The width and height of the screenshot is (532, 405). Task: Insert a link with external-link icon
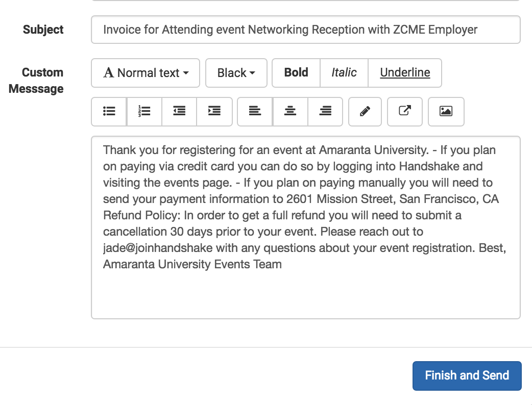pyautogui.click(x=405, y=112)
